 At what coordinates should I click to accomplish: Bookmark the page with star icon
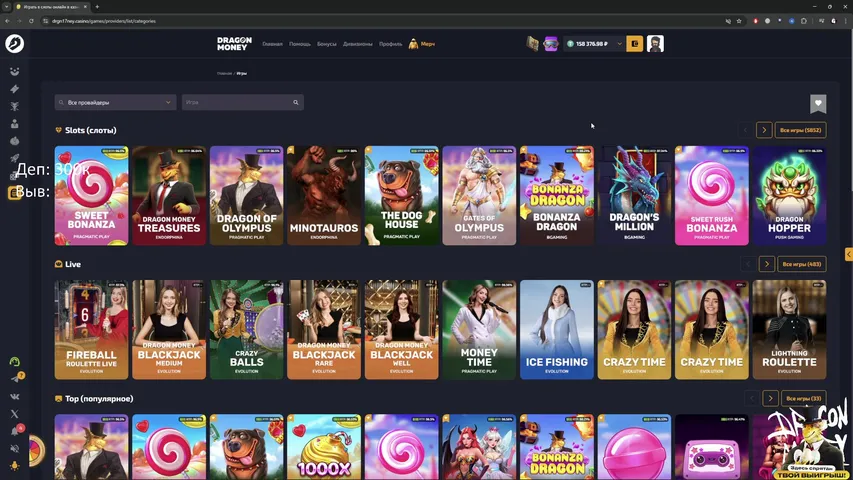tap(739, 21)
